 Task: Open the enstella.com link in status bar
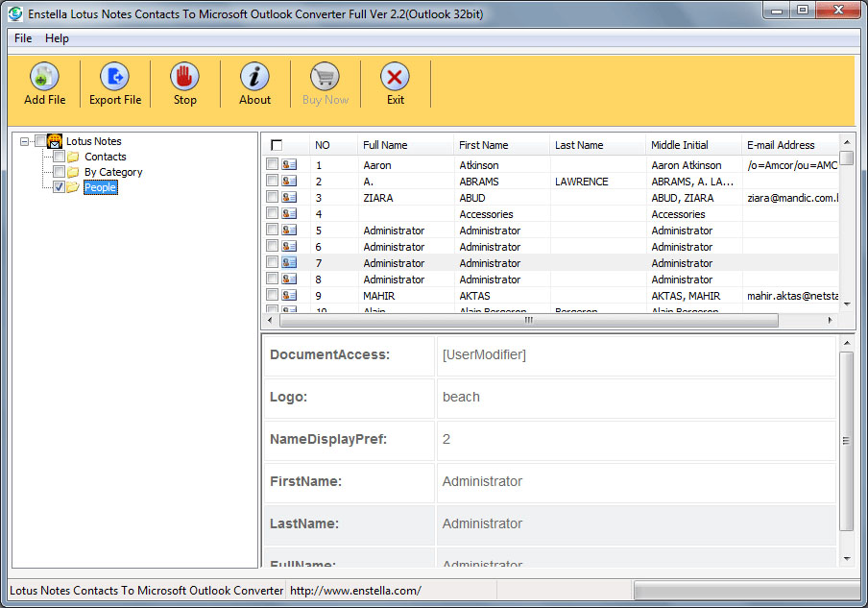(x=355, y=591)
